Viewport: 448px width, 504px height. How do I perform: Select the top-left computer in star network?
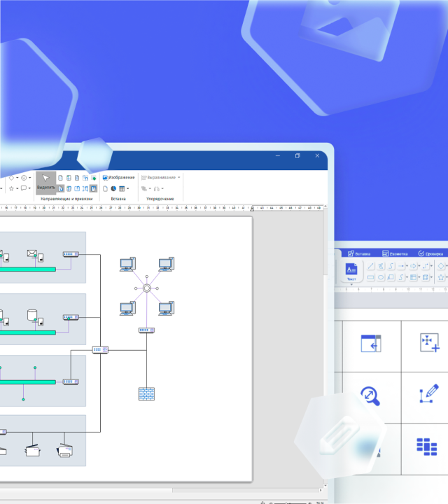tap(127, 265)
